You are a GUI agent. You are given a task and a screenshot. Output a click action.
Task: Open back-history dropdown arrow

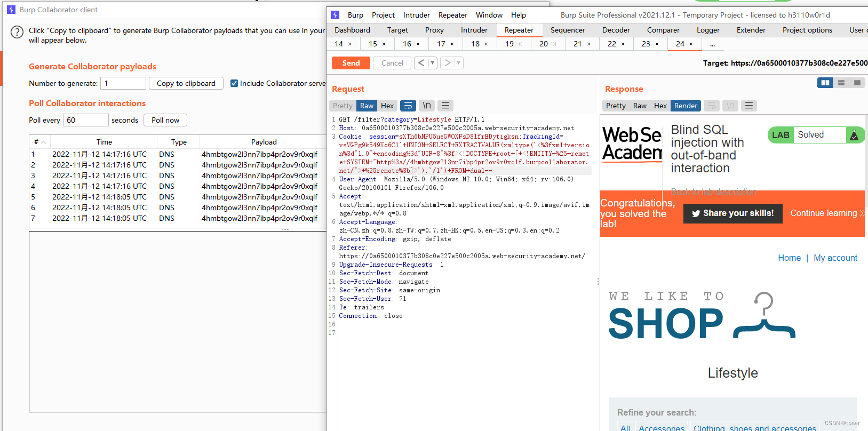(x=432, y=63)
